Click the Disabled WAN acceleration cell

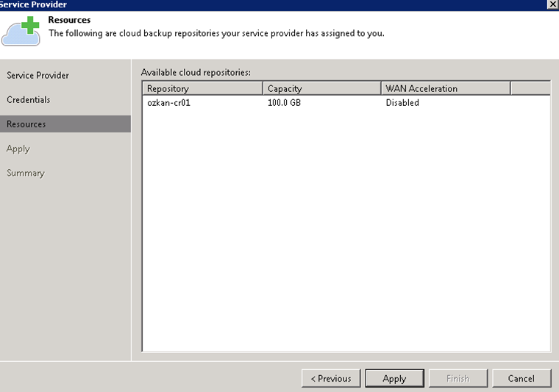[402, 103]
